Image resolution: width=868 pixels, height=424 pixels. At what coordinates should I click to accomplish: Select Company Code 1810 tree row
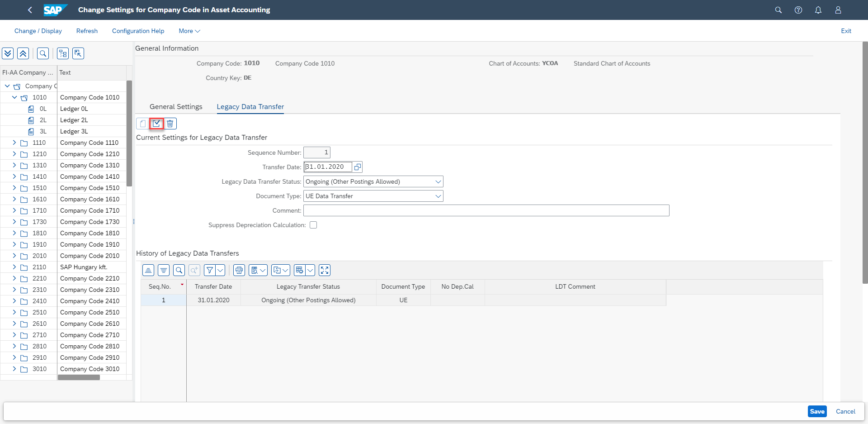click(63, 233)
